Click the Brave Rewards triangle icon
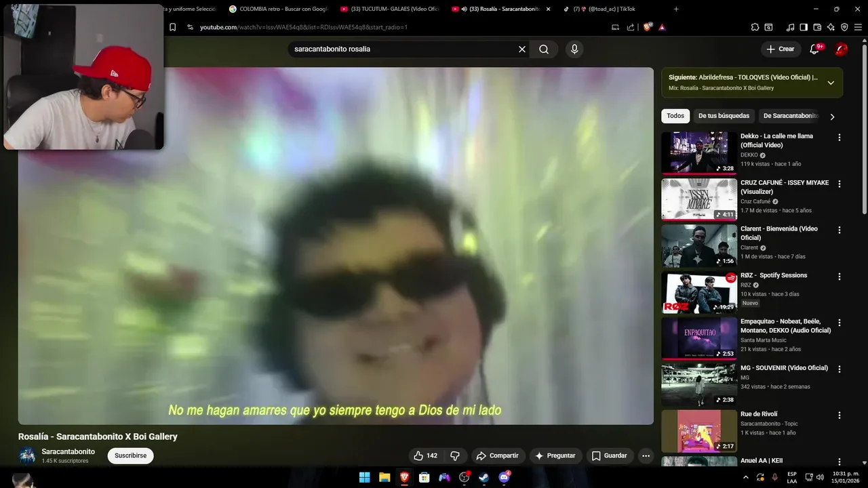 [662, 27]
